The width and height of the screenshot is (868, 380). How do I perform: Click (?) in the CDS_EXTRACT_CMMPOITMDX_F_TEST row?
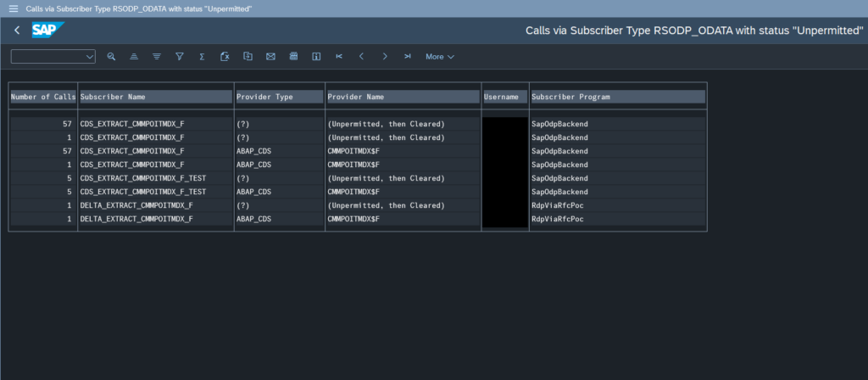(x=243, y=178)
